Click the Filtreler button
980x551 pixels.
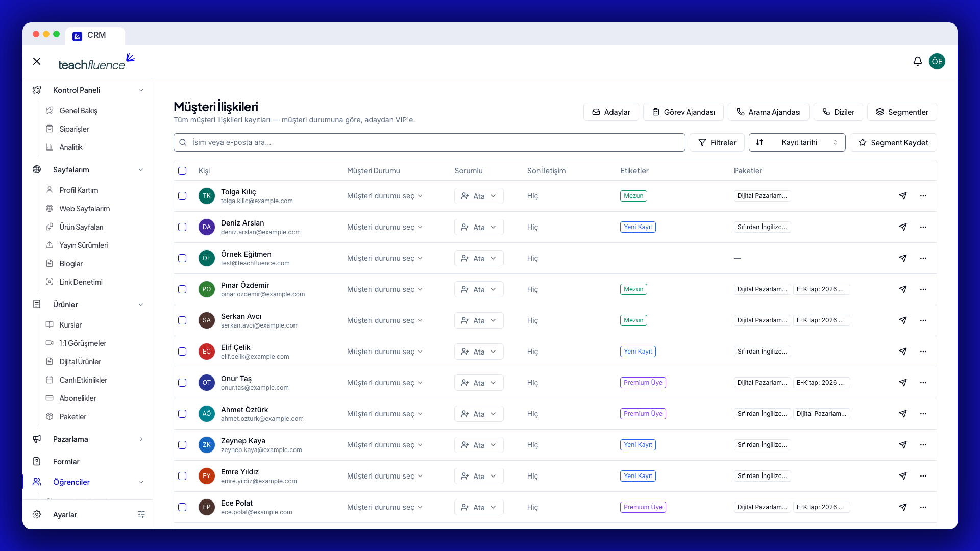click(717, 142)
